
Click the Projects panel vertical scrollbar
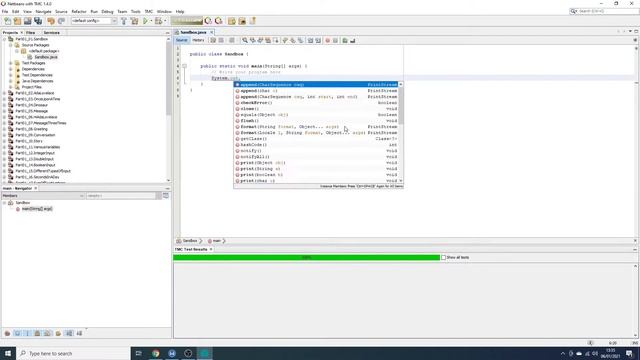tap(169, 109)
